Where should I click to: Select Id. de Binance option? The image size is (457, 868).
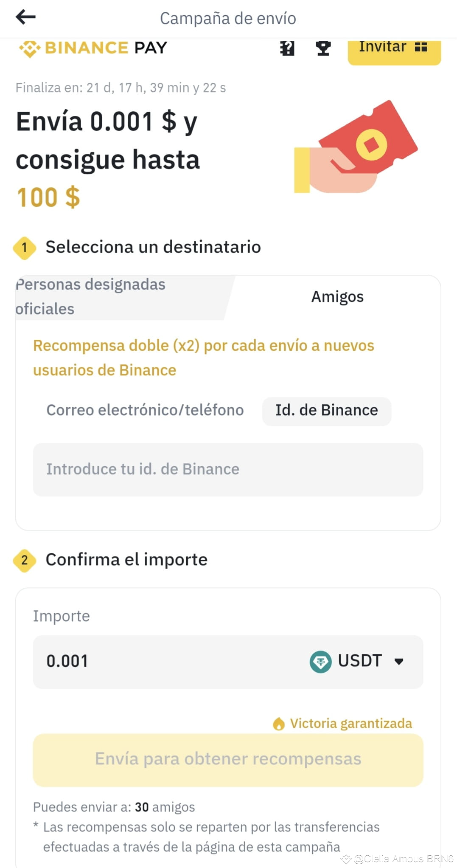[x=327, y=411]
